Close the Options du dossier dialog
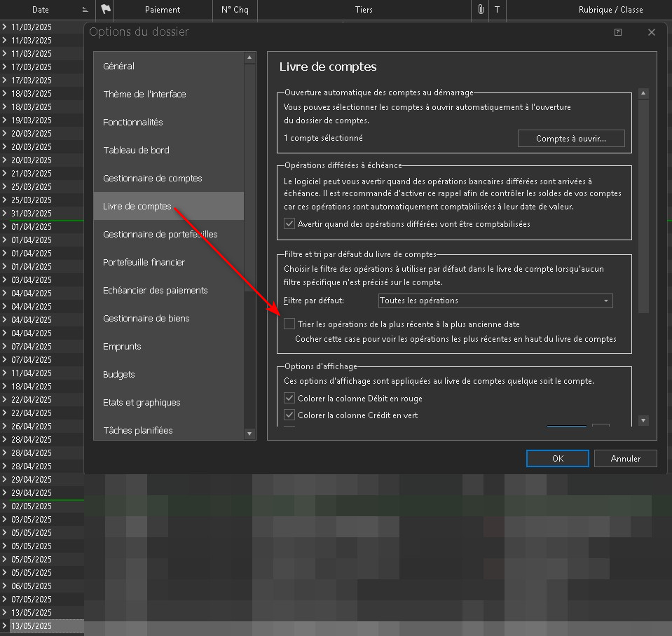 pos(652,32)
